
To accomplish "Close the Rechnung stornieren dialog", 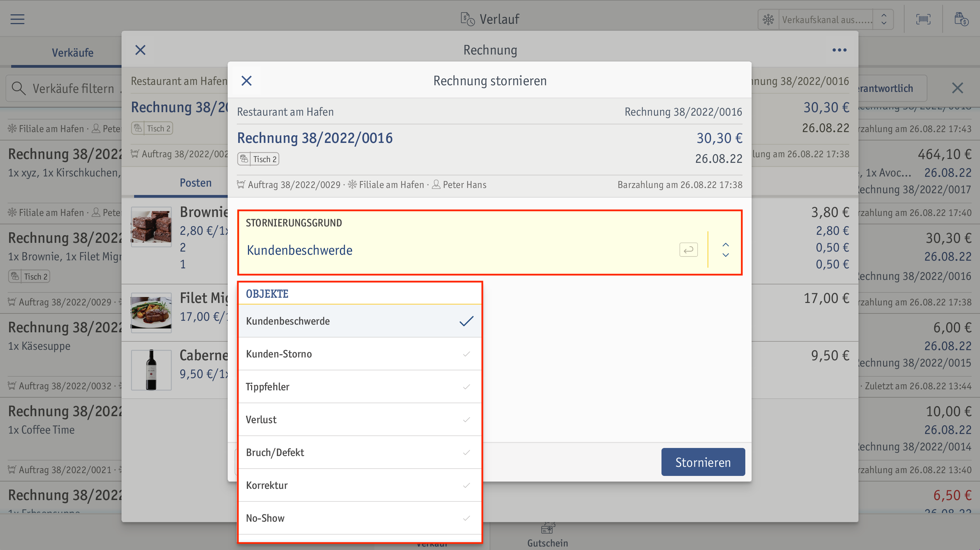I will tap(247, 81).
